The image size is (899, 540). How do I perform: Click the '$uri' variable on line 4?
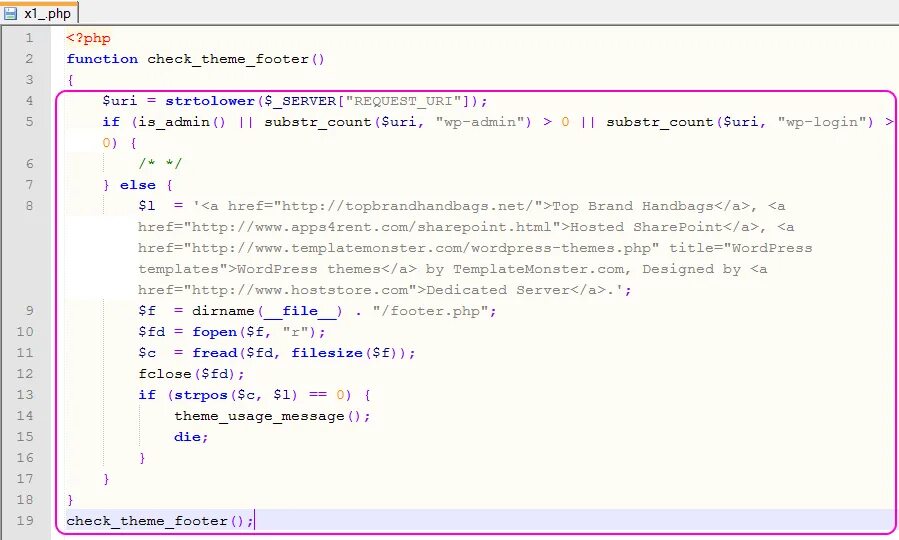click(120, 101)
